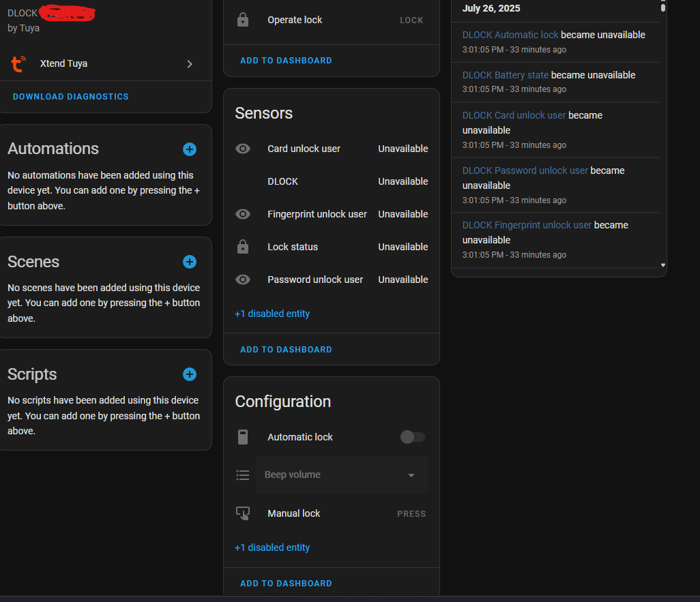
Task: Click the eye icon for Card unlock user
Action: coord(243,149)
